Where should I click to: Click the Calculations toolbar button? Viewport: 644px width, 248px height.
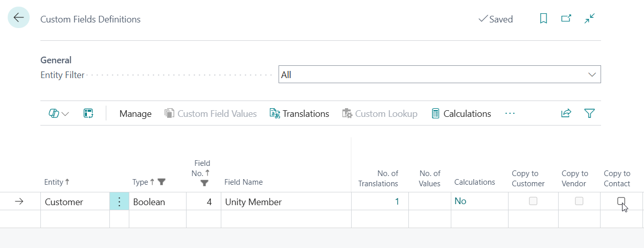coord(461,113)
